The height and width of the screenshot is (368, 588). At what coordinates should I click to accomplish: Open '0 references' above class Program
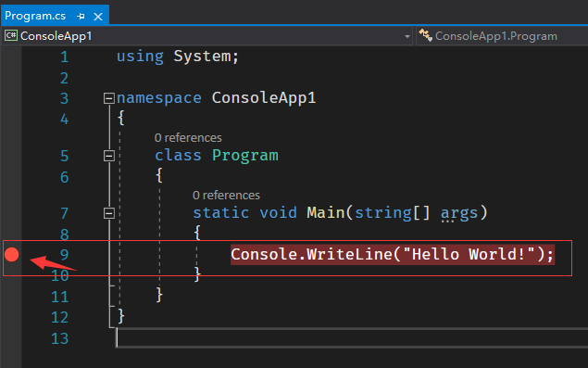[188, 138]
